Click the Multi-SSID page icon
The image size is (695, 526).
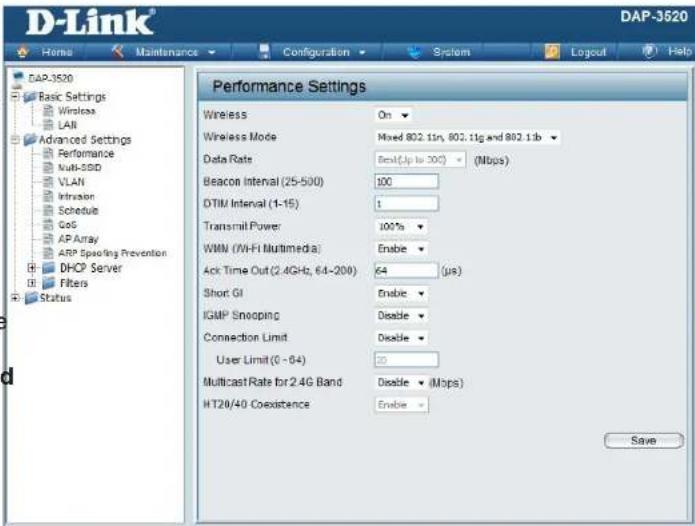pos(48,168)
